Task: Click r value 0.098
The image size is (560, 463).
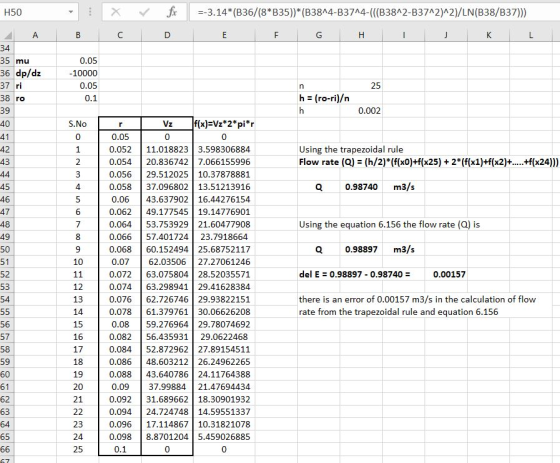Action: 120,437
